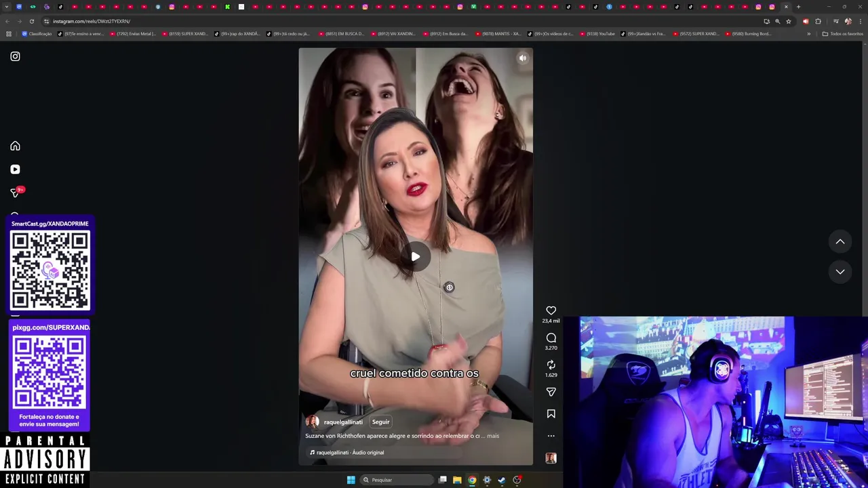Expand hidden bookmarks with double chevron
Image resolution: width=868 pixels, height=488 pixels.
[x=808, y=34]
